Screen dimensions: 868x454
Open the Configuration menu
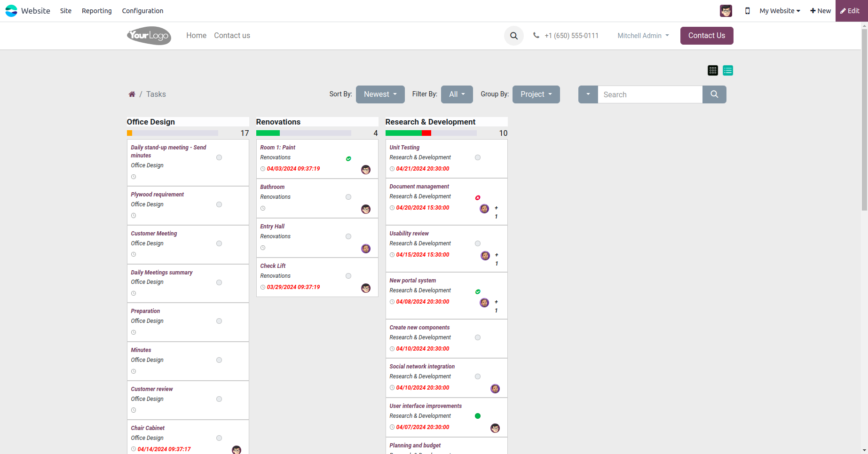(x=143, y=11)
